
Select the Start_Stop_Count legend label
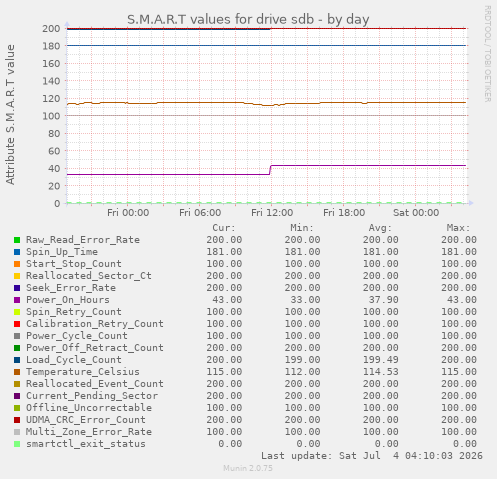74,264
